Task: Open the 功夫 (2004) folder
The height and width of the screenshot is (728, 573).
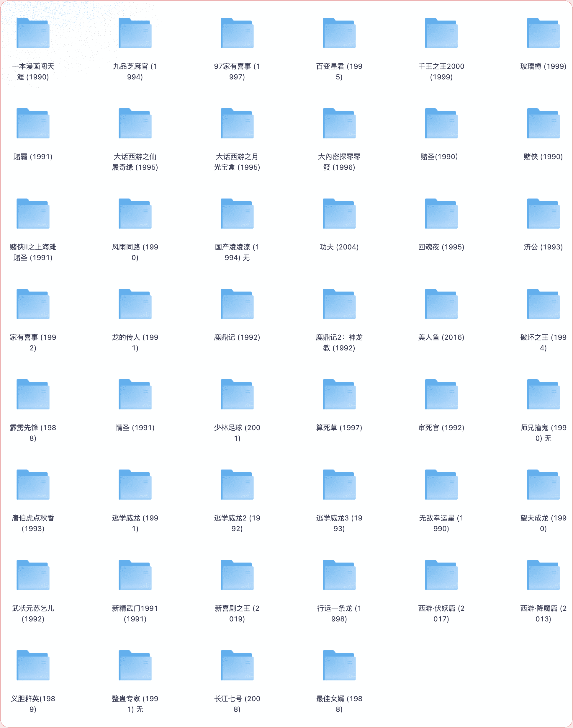Action: coord(339,213)
